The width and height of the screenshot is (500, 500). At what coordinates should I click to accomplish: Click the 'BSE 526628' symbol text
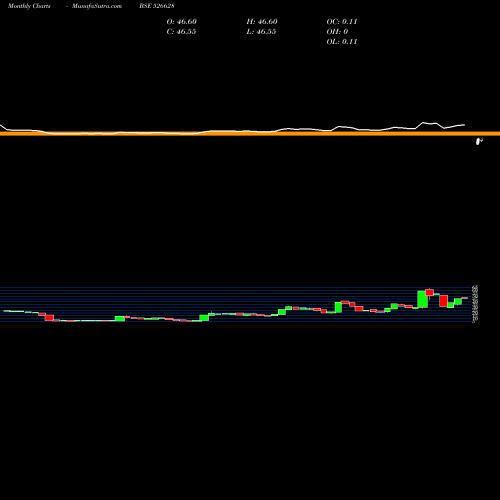coord(157,6)
